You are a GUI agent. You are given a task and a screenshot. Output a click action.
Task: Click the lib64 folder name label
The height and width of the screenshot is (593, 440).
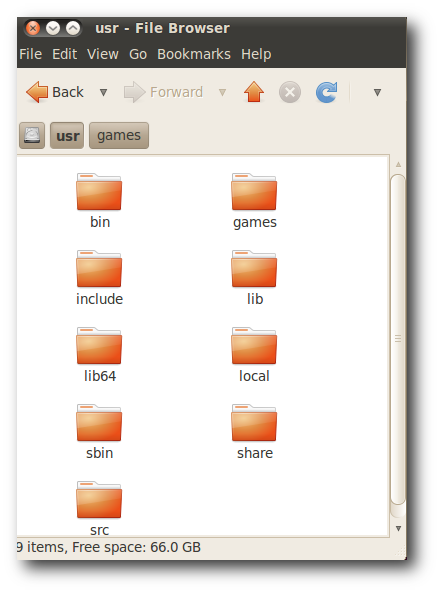[x=100, y=376]
